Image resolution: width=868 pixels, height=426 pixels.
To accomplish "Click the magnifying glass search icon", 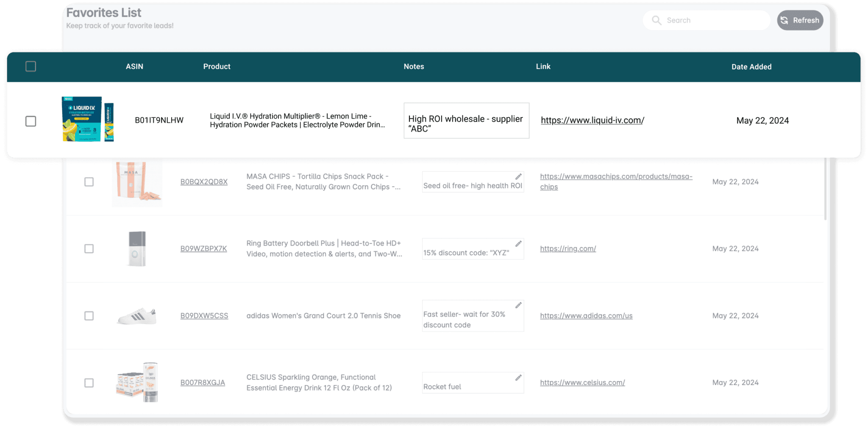I will click(657, 20).
